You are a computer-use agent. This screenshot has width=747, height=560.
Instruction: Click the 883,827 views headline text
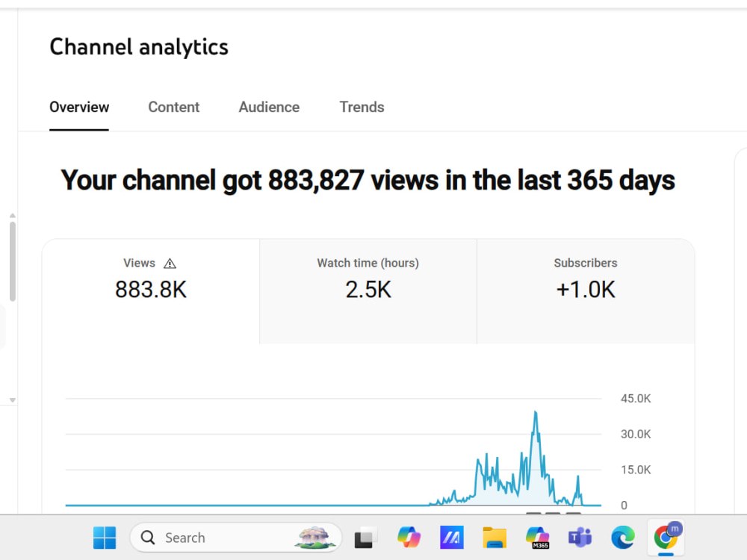368,181
